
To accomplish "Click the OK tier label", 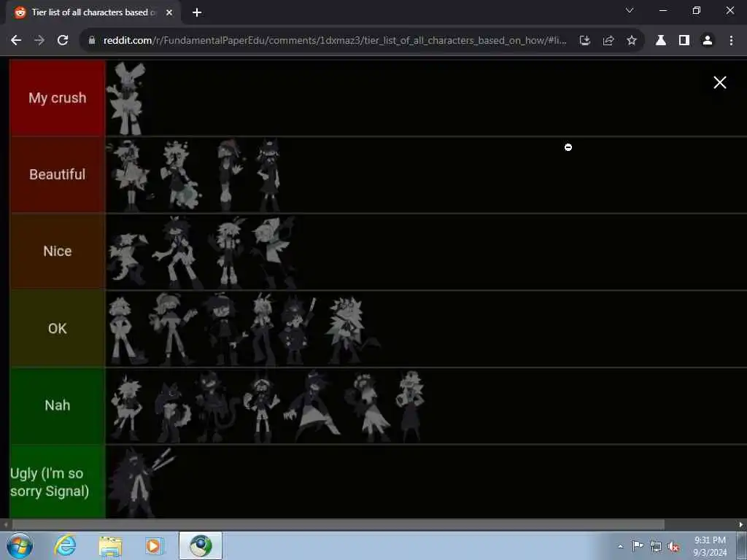I will [57, 328].
